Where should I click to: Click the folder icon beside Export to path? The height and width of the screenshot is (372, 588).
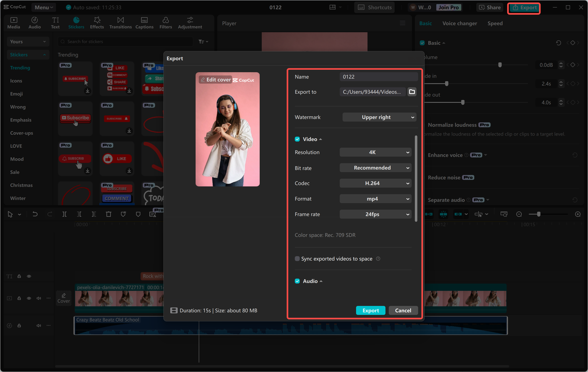(412, 92)
